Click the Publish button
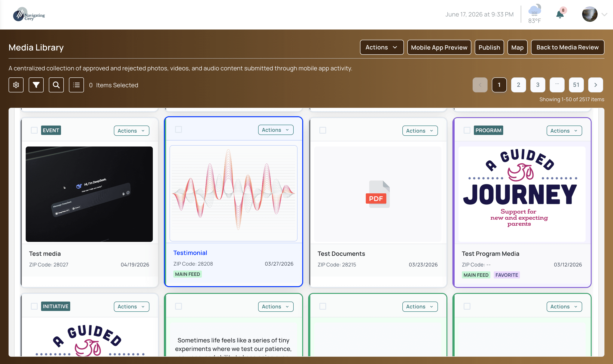This screenshot has height=364, width=613. point(489,47)
